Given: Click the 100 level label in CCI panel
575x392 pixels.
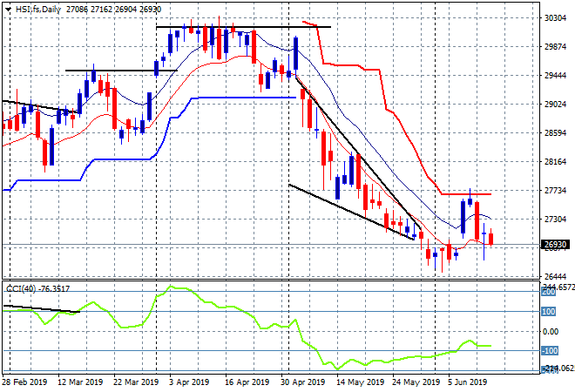Looking at the screenshot, I should pos(549,312).
